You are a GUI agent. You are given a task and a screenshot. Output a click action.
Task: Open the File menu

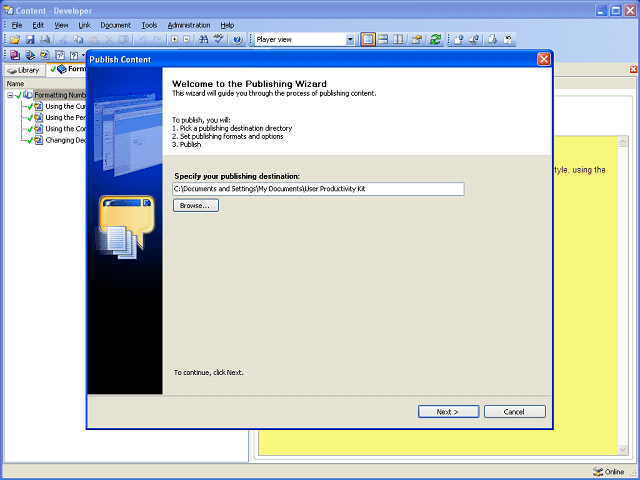click(17, 25)
